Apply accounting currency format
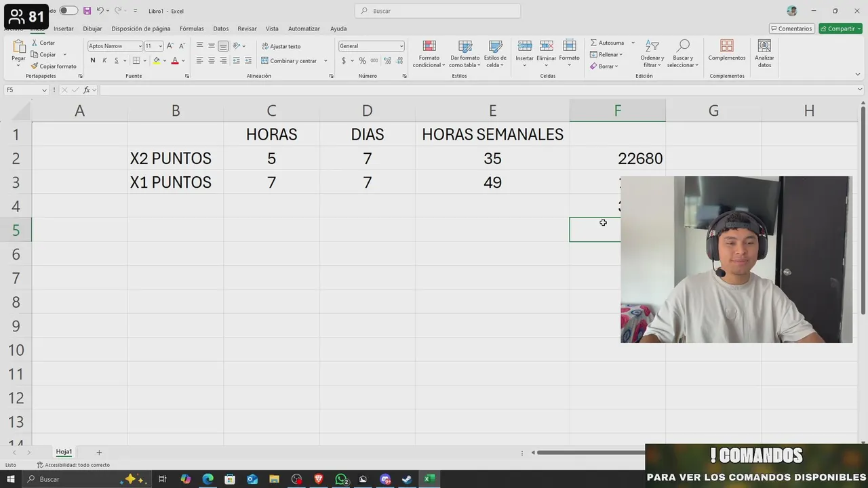Image resolution: width=868 pixels, height=488 pixels. point(344,60)
